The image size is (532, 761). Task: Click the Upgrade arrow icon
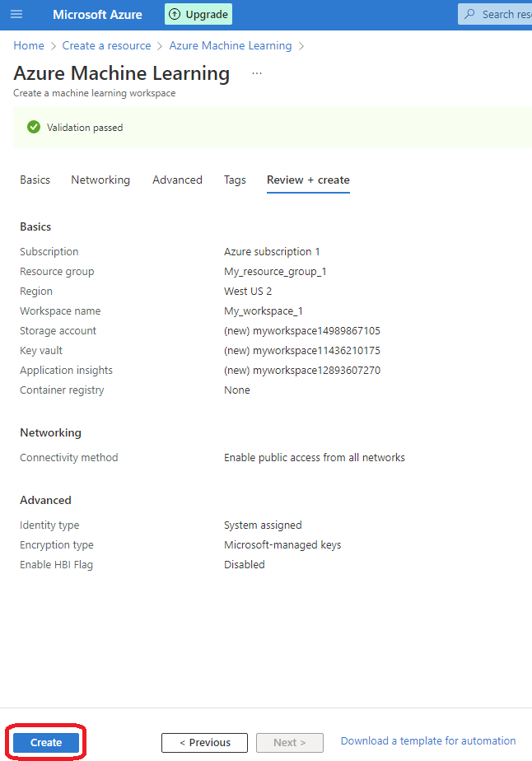pos(175,14)
